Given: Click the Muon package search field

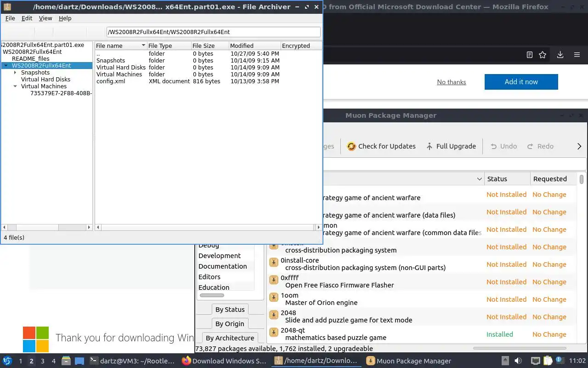Looking at the screenshot, I should pos(455,164).
